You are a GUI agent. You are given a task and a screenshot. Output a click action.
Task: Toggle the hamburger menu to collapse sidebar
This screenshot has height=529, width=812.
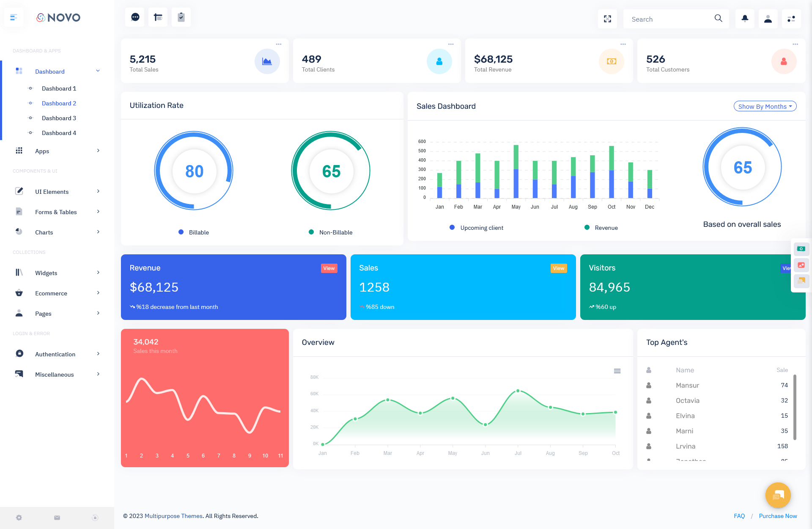tap(14, 17)
